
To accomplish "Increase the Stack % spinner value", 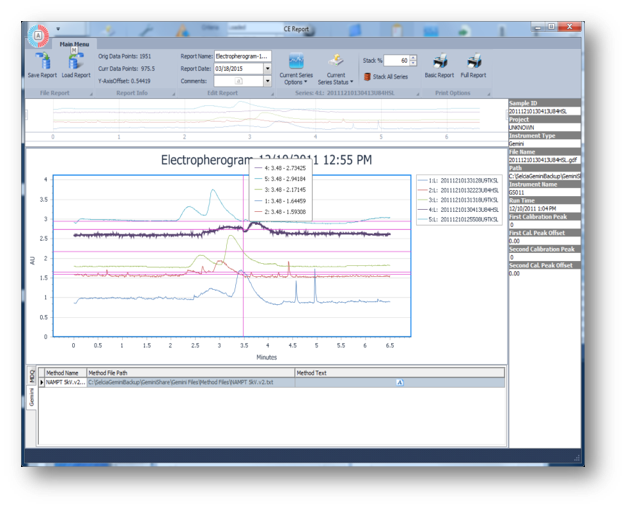I will click(415, 58).
